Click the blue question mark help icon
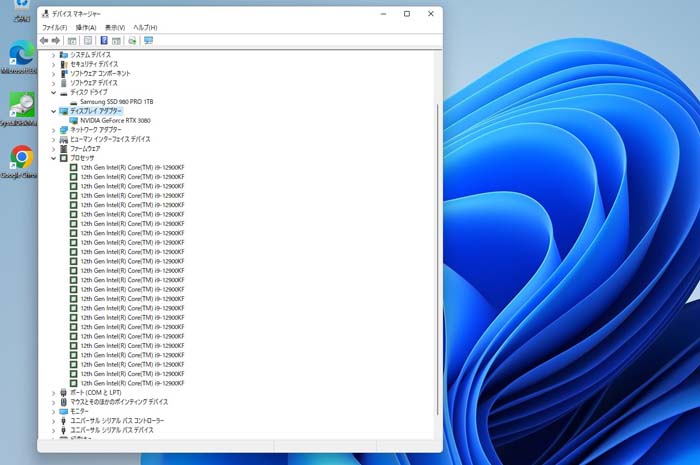 (104, 41)
